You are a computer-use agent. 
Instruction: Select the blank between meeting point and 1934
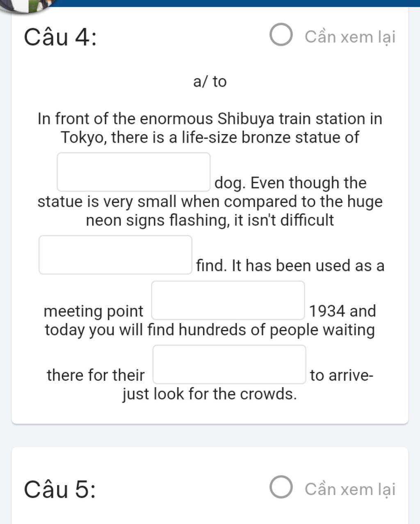coord(228,300)
